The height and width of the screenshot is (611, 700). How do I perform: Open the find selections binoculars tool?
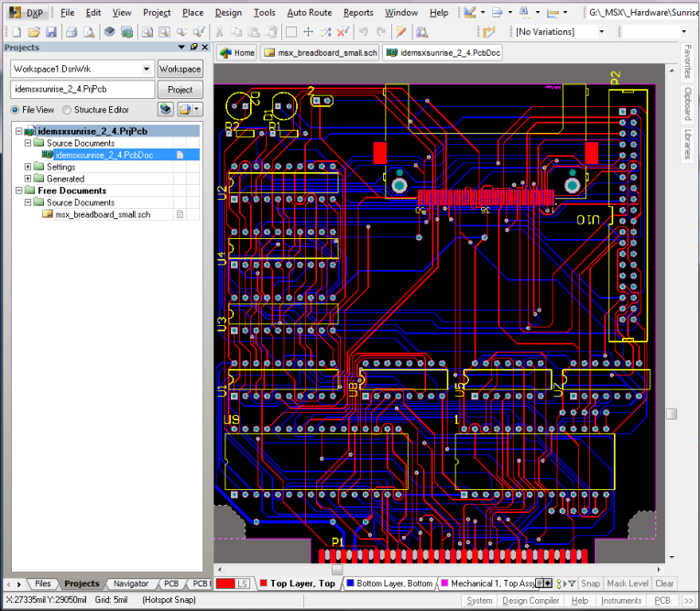525,13
